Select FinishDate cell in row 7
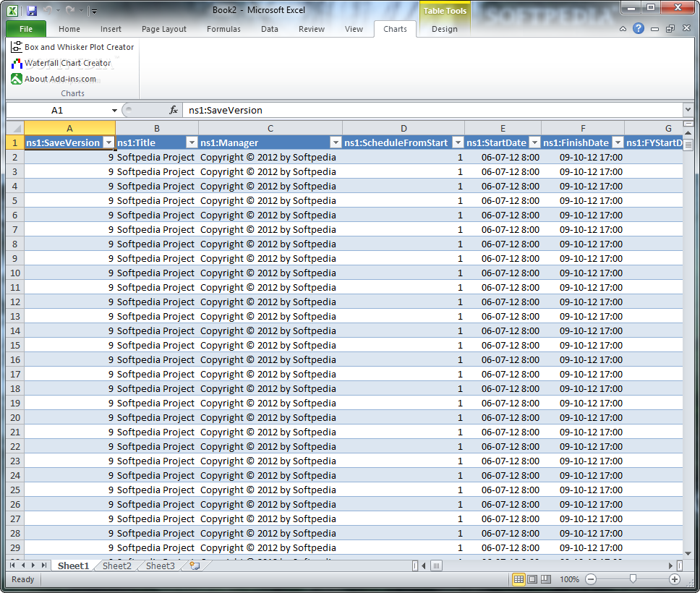This screenshot has width=700, height=593. 583,229
